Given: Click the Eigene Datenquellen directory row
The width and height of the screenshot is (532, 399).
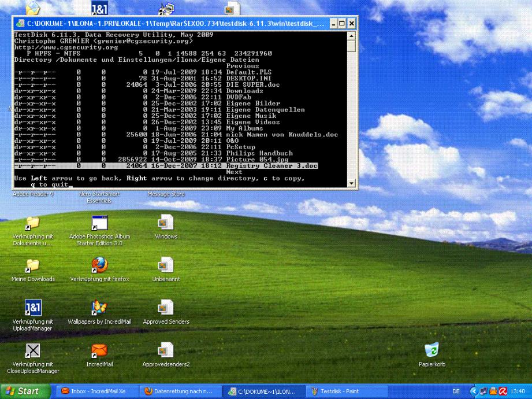Looking at the screenshot, I should click(159, 110).
